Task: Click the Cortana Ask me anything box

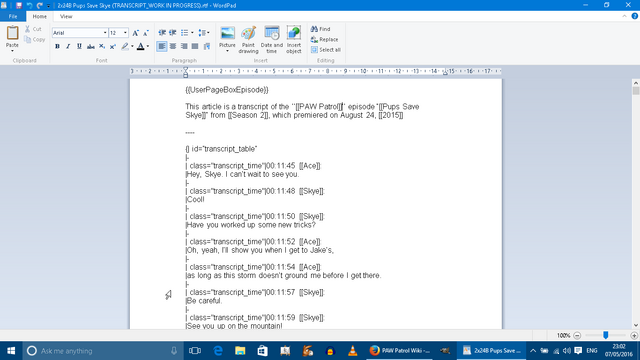Action: coord(102,351)
